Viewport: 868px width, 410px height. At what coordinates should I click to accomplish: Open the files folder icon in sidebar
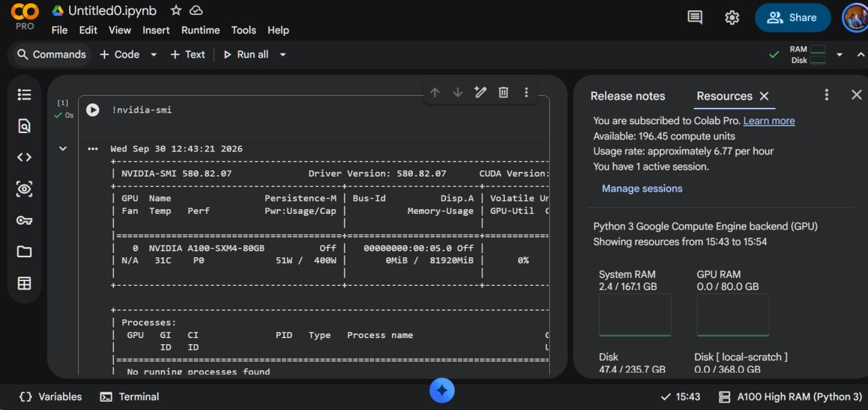tap(24, 252)
